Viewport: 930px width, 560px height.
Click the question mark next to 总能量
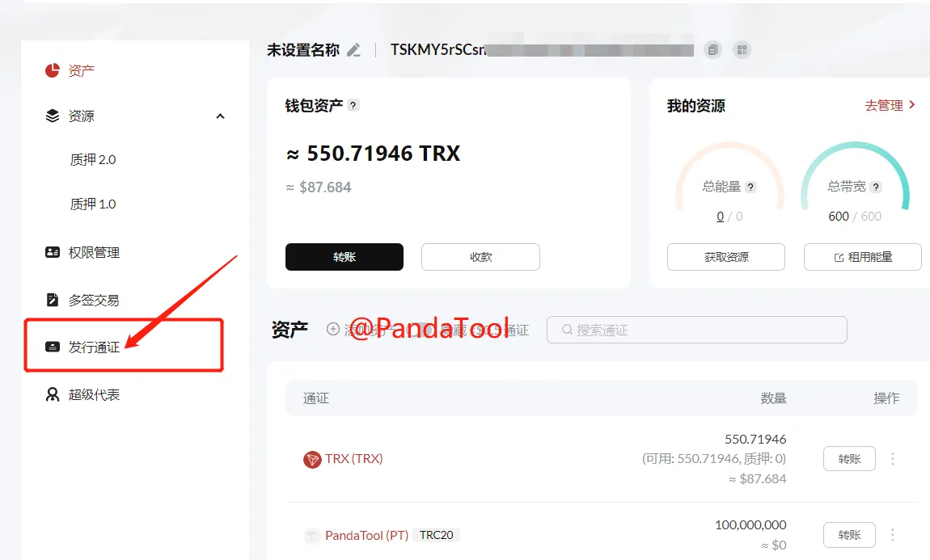coord(750,187)
